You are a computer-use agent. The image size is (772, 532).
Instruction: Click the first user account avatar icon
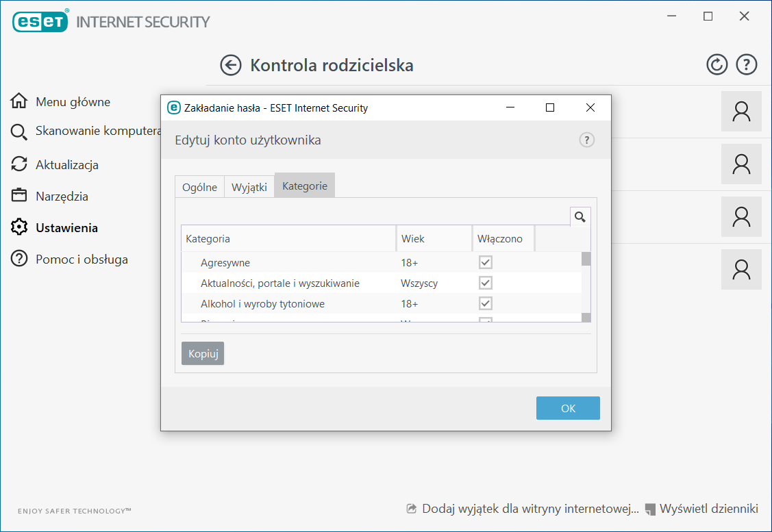tap(741, 112)
